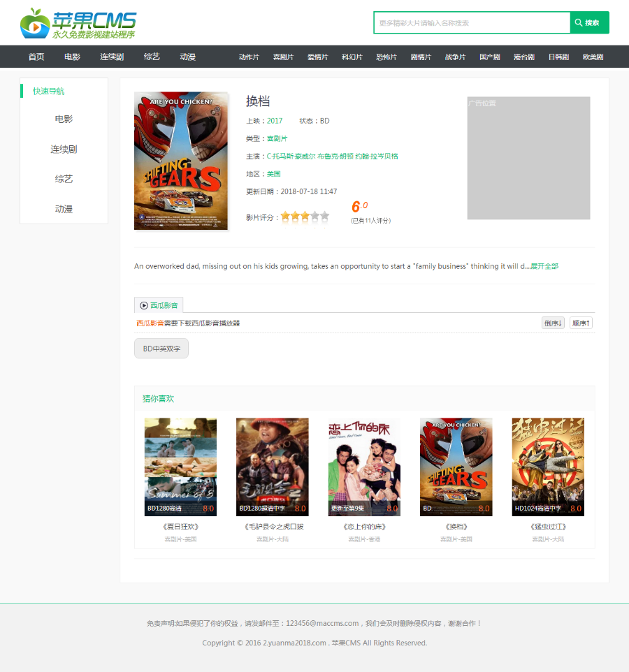Click the 快速导航 sidebar heading
The height and width of the screenshot is (672, 629).
(x=48, y=91)
